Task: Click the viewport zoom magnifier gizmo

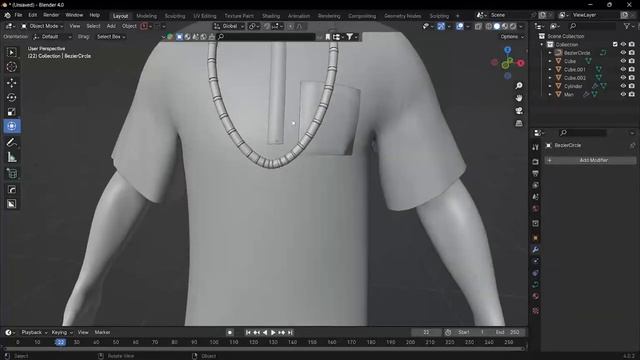Action: pyautogui.click(x=519, y=86)
